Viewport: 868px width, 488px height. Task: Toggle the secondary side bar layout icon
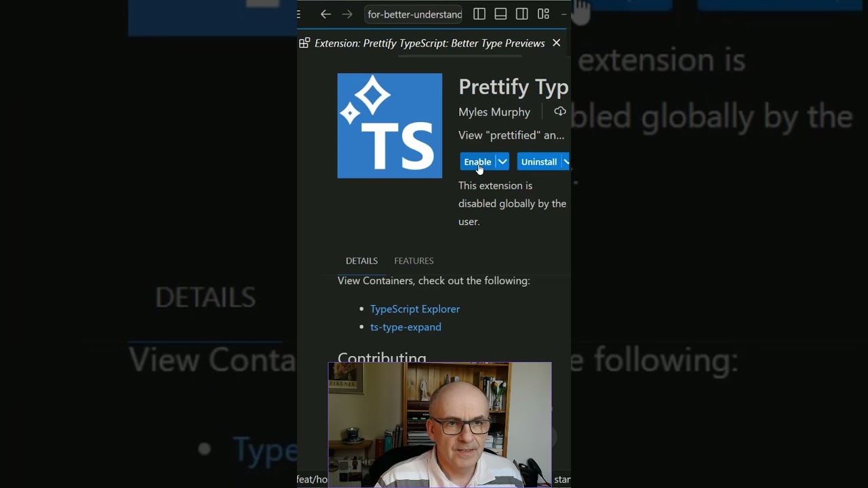click(522, 14)
